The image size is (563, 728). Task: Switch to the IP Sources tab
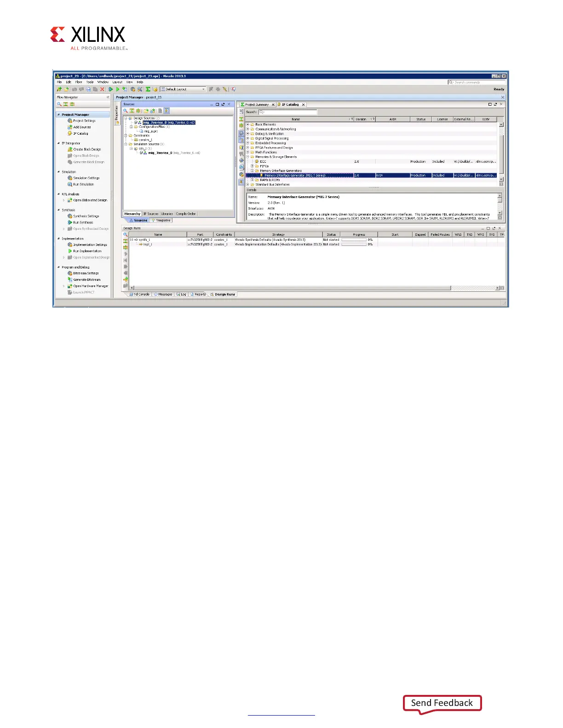coord(151,214)
